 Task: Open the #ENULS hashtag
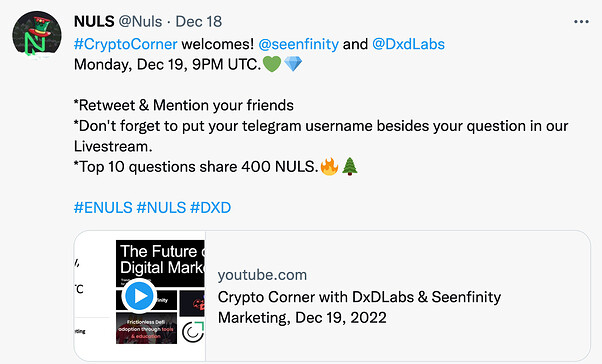pos(103,208)
